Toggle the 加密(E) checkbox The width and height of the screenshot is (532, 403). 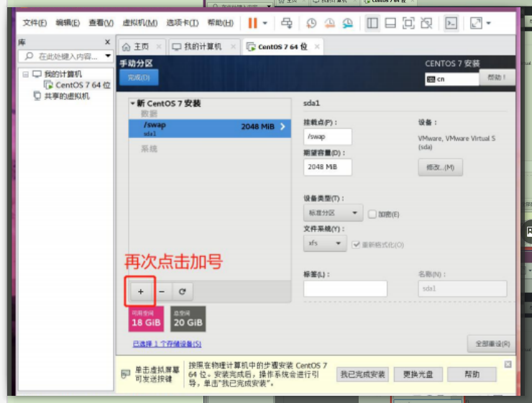coord(372,214)
